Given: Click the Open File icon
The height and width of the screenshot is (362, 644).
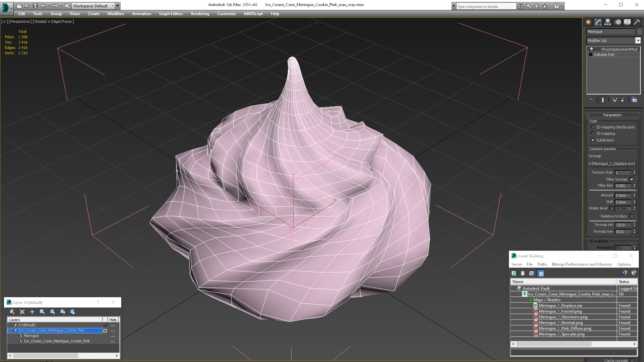Looking at the screenshot, I should pos(27,6).
